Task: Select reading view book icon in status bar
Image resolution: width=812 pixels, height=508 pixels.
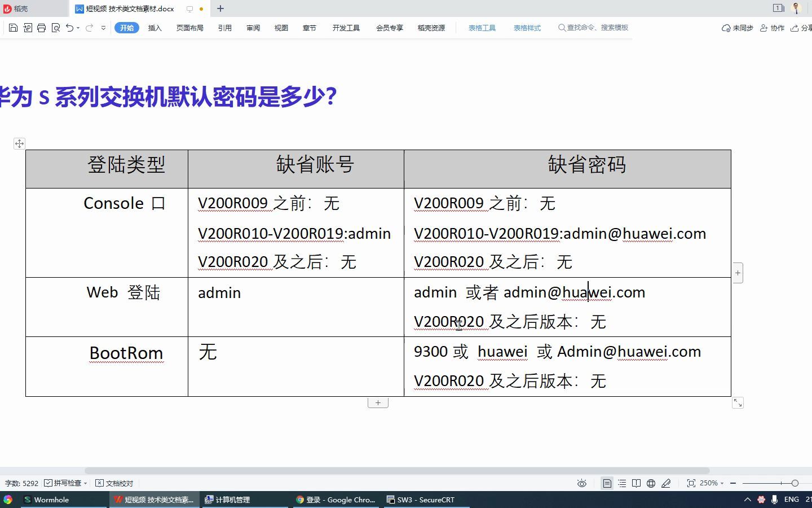Action: (636, 484)
